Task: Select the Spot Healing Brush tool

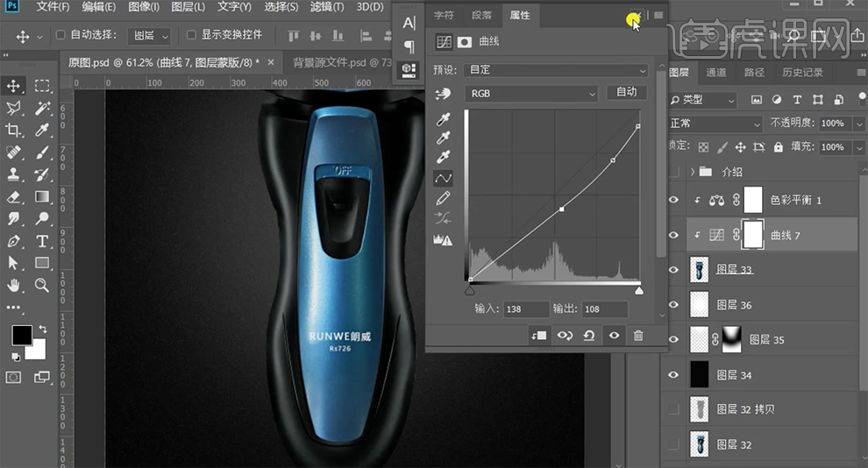Action: coord(13,152)
